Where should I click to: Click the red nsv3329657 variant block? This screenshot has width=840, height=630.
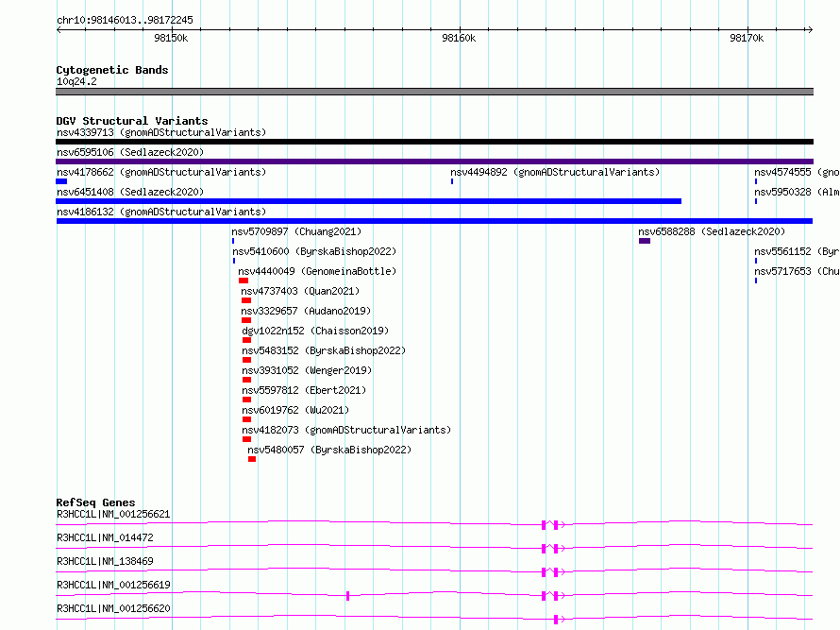coord(246,320)
